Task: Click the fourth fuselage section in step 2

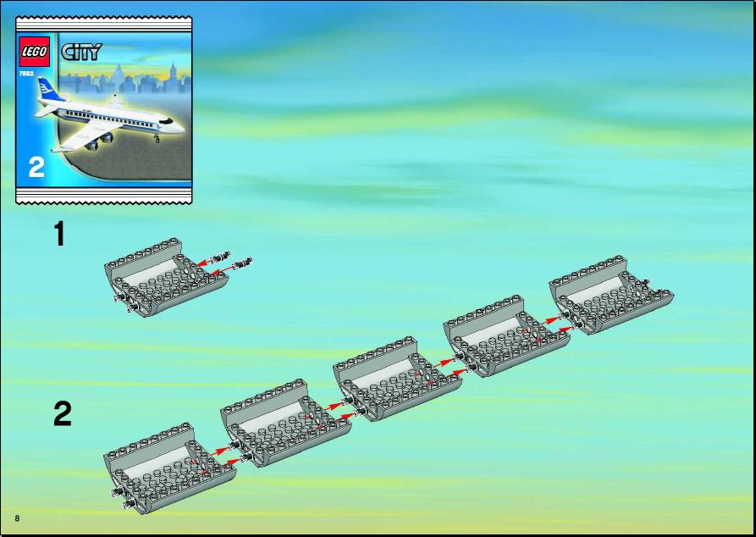Action: [x=505, y=335]
